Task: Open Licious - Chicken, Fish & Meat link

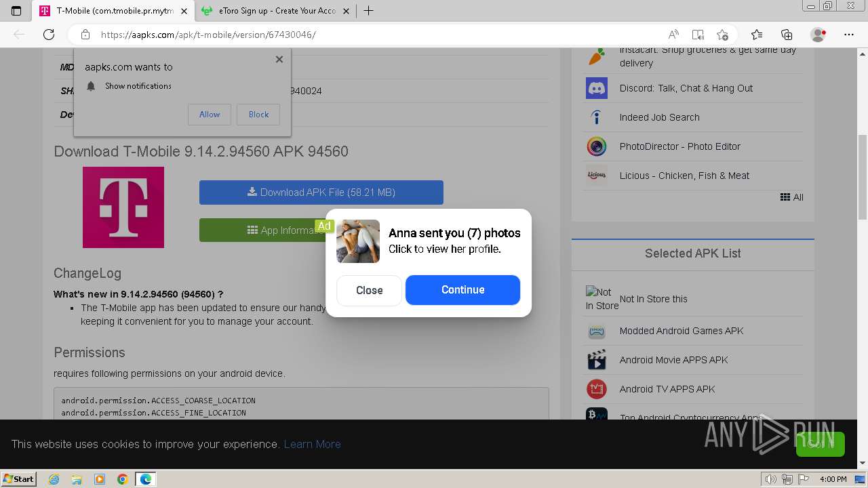Action: pos(685,176)
